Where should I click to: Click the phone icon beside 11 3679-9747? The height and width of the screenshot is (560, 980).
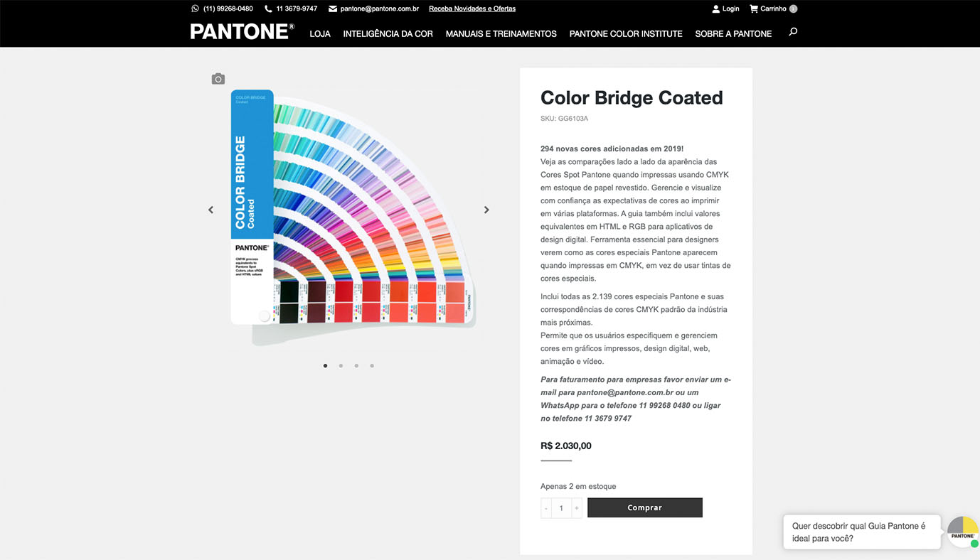(x=268, y=9)
